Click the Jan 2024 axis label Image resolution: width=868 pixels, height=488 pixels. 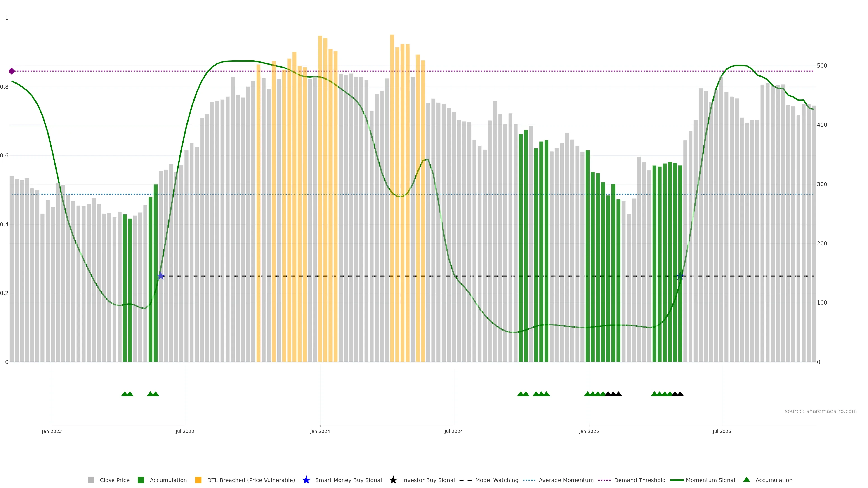click(x=320, y=432)
